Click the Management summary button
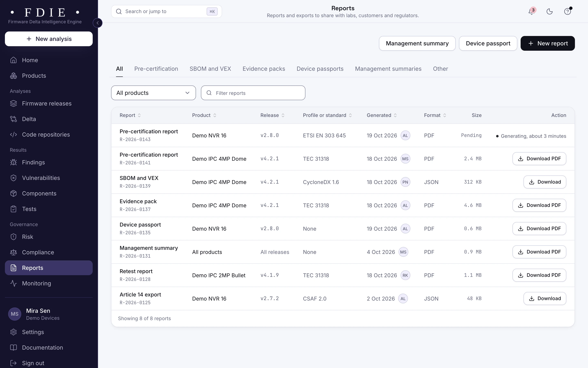Image resolution: width=588 pixels, height=368 pixels. coord(417,43)
